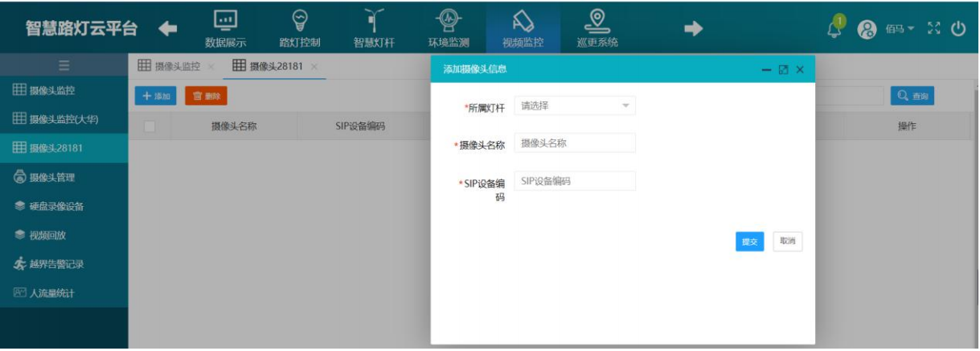Viewport: 980px width, 351px height.
Task: Open the user account dropdown menu
Action: tap(896, 28)
